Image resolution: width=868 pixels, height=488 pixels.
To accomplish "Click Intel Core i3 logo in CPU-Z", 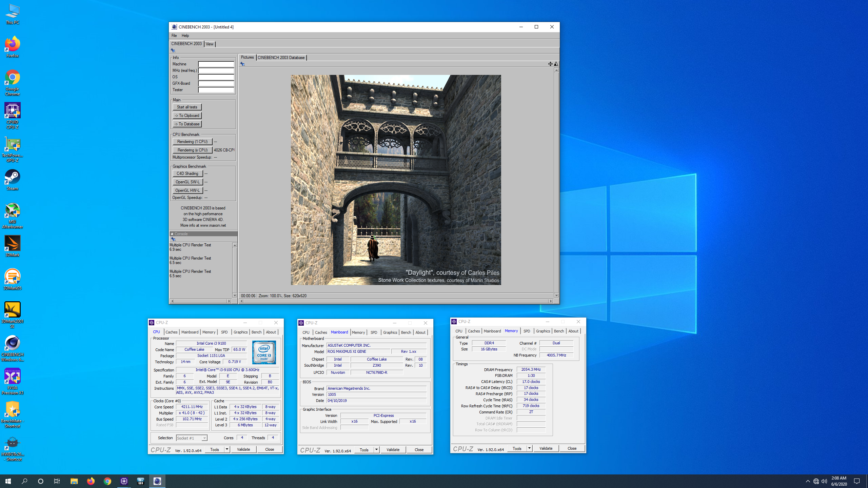I will 264,352.
